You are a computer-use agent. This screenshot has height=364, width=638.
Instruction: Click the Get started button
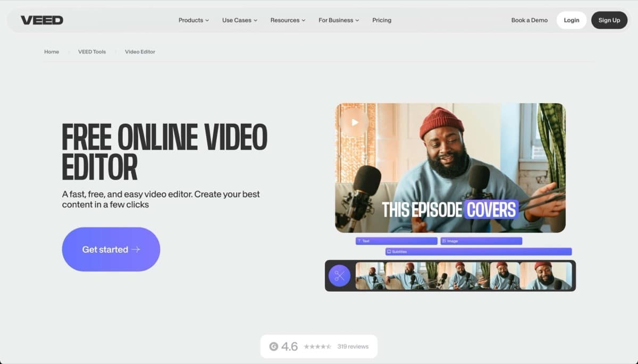click(x=111, y=249)
